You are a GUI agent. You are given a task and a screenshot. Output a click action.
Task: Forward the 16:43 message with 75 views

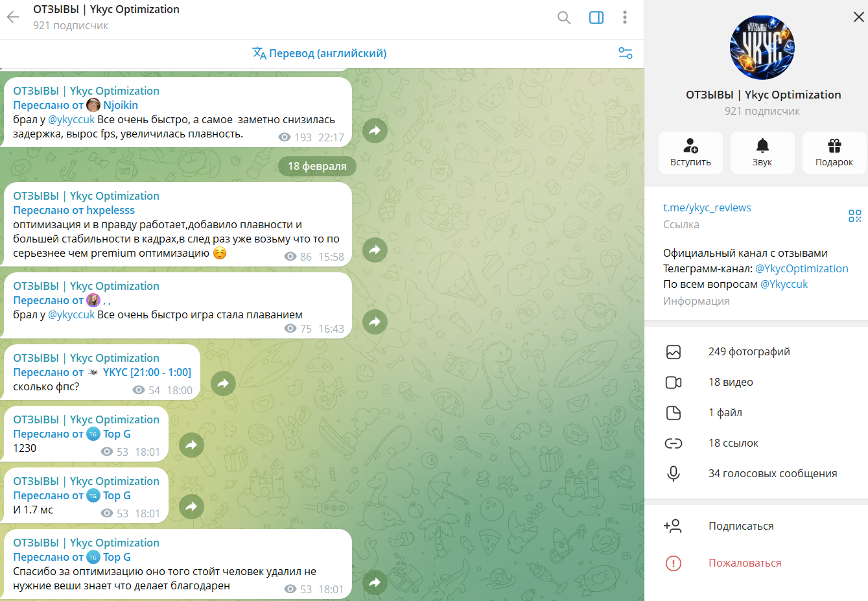(x=375, y=322)
